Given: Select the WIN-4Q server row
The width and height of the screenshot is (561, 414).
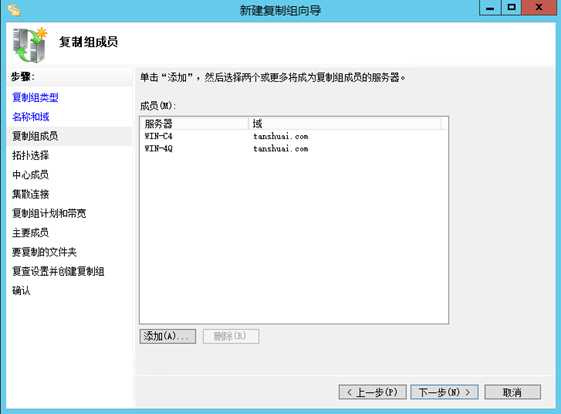Looking at the screenshot, I should 293,148.
